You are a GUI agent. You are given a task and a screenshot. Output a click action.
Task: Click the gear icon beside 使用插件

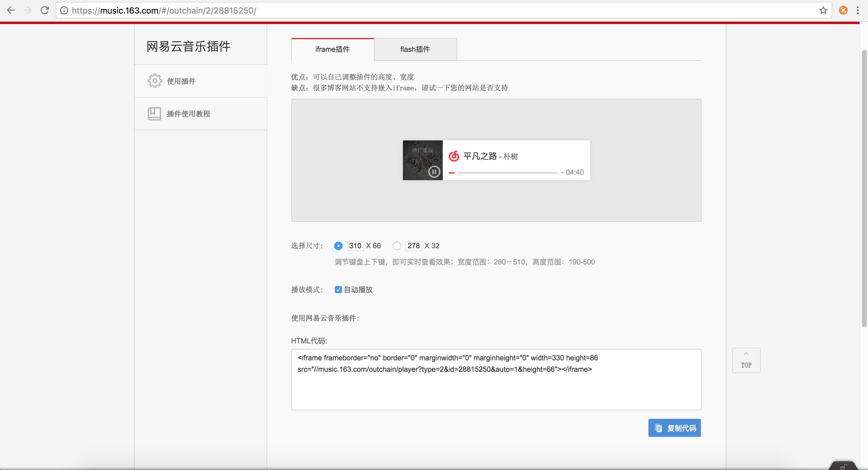point(155,81)
